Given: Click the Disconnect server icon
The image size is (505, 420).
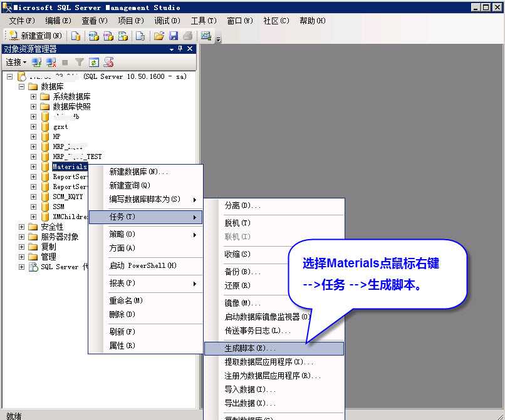Looking at the screenshot, I should [51, 62].
